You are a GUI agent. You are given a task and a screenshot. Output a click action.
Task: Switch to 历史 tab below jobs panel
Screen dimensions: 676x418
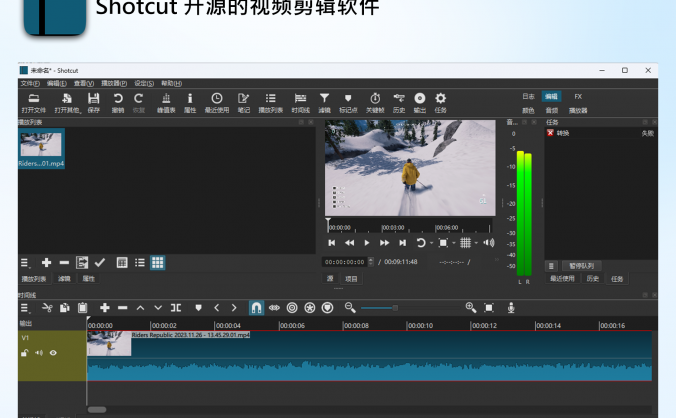[x=592, y=279]
